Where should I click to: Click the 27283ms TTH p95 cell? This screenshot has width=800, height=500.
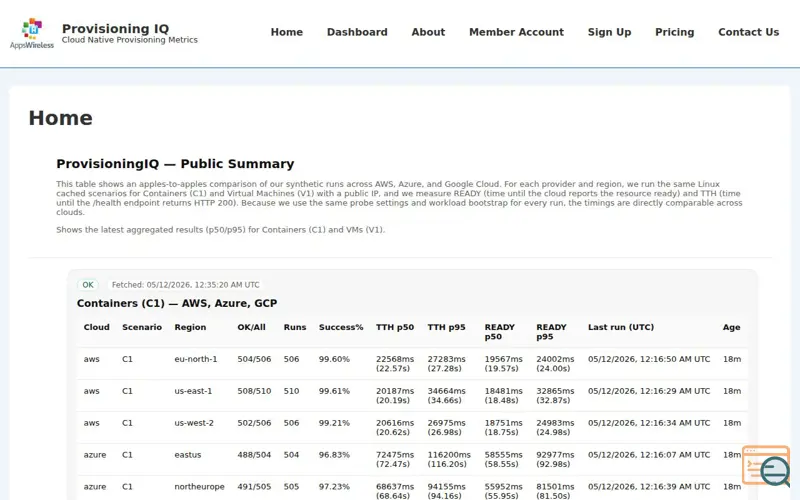click(446, 364)
